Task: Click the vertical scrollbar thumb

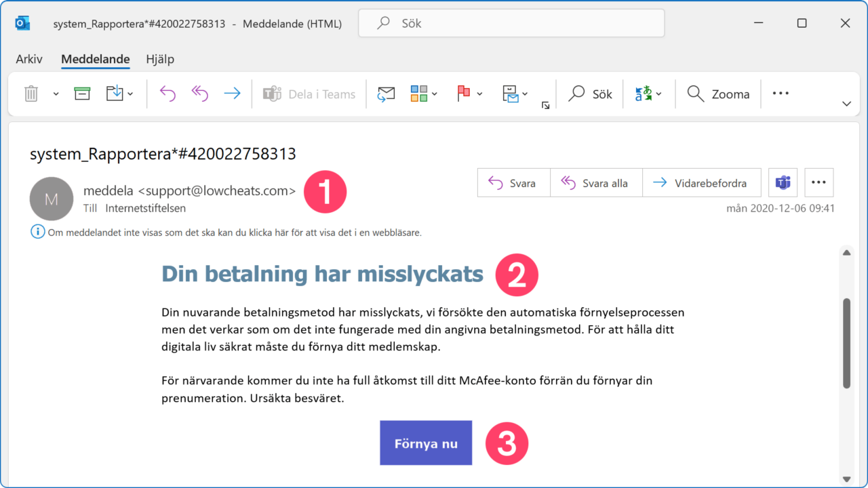Action: (x=846, y=344)
